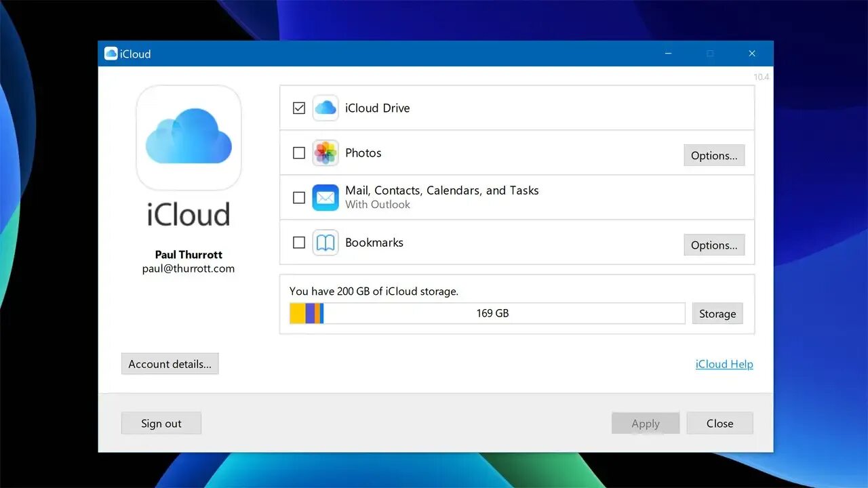The width and height of the screenshot is (868, 488).
Task: Open the iCloud Help link
Action: (x=724, y=364)
